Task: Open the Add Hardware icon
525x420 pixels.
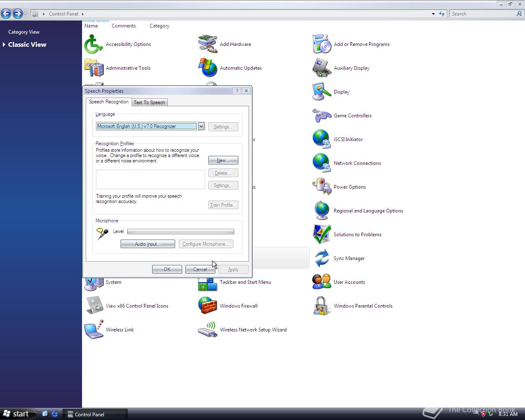Action: point(208,44)
